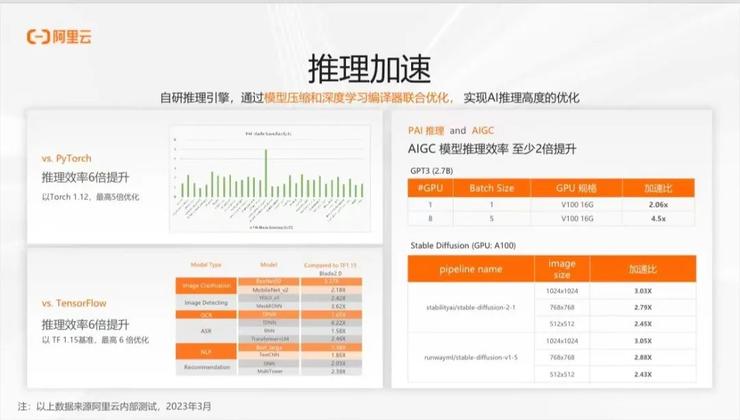
Task: Click the image size column header
Action: tap(563, 269)
